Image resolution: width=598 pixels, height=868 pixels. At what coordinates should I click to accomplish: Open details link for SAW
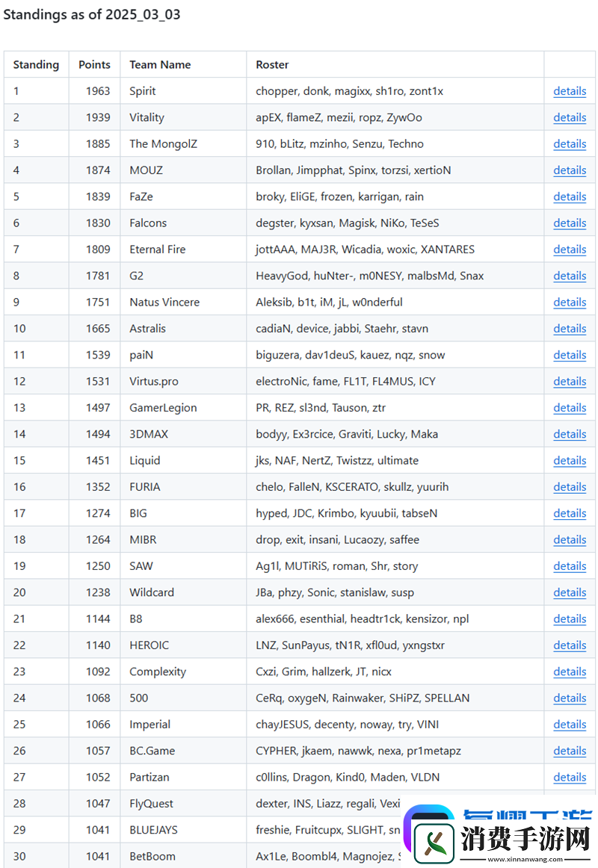click(569, 565)
